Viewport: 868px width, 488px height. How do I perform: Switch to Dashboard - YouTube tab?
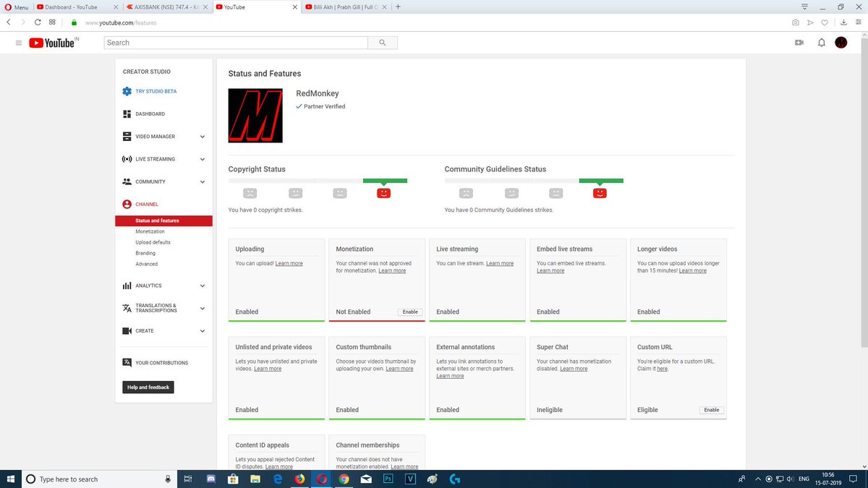(x=77, y=7)
